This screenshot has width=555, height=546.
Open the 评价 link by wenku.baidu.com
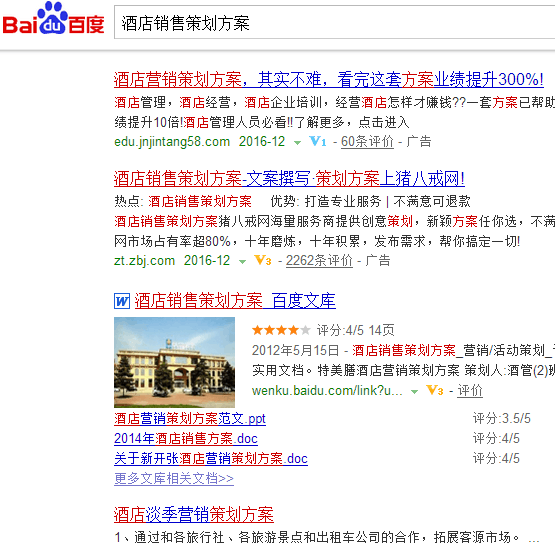click(470, 391)
